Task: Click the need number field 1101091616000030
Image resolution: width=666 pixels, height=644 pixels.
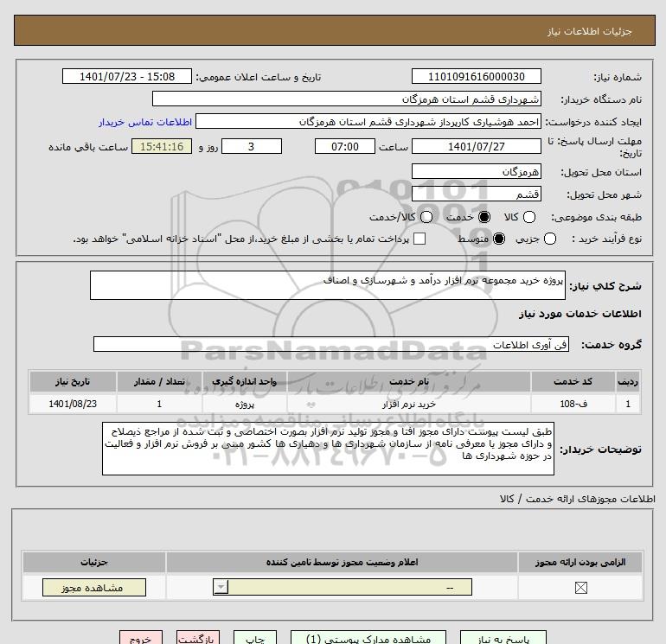Action: [476, 76]
